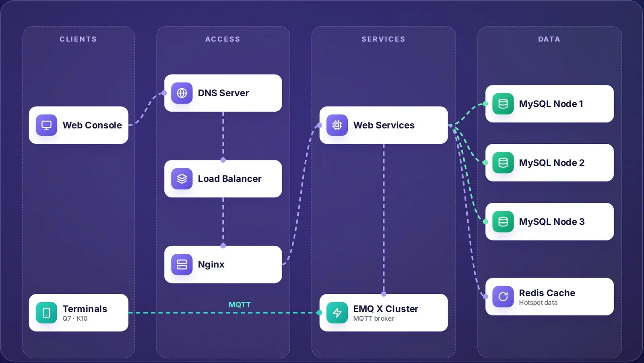Click the MySQL Node 1 database icon
The width and height of the screenshot is (644, 363).
click(x=503, y=104)
